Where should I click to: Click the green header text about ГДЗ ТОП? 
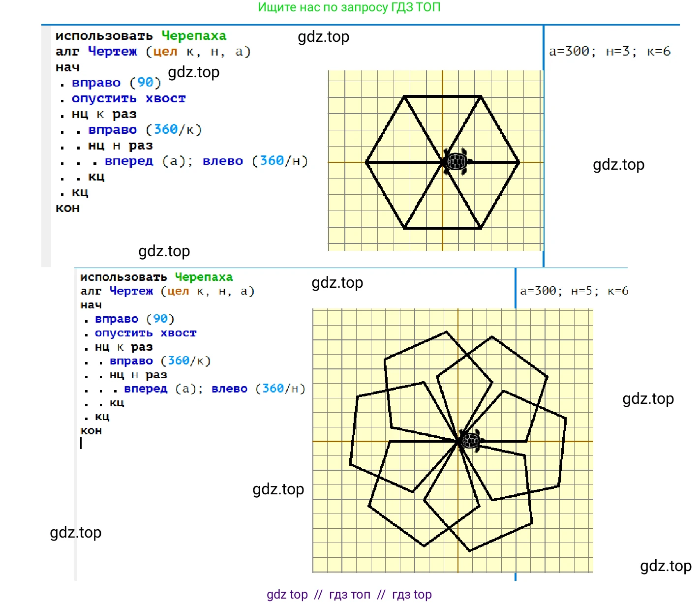point(349,7)
